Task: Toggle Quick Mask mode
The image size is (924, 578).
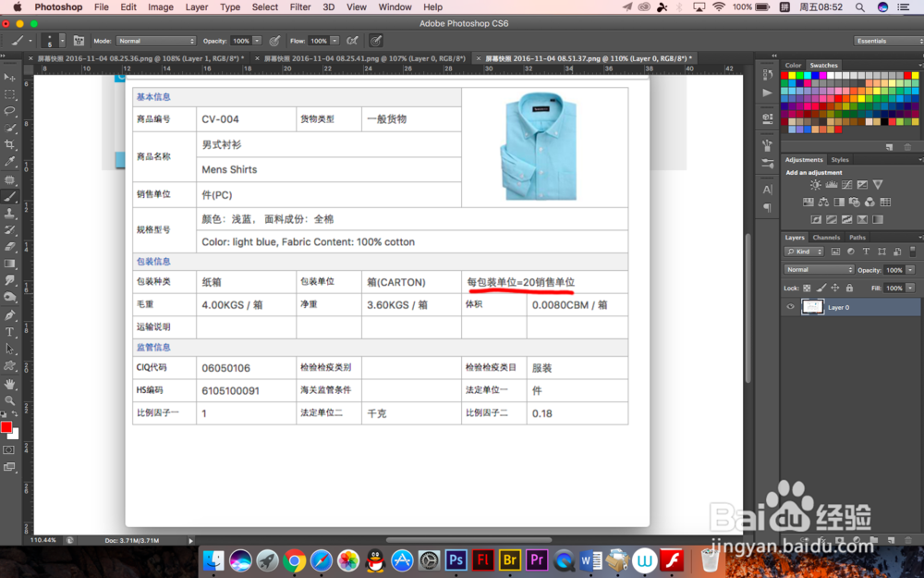Action: coord(9,450)
